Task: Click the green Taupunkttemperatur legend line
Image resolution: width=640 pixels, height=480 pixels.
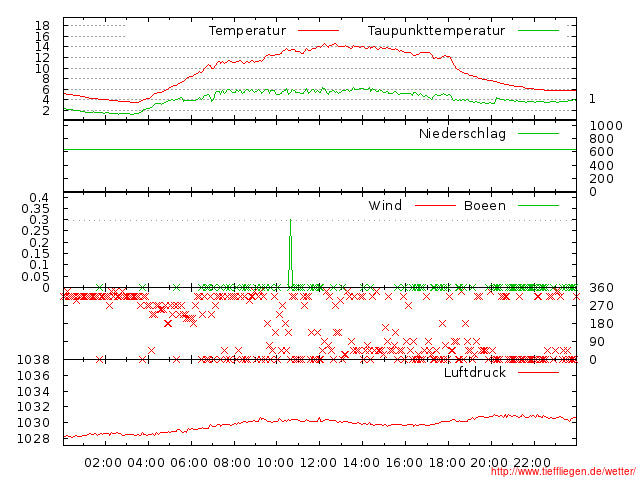Action: click(x=539, y=31)
